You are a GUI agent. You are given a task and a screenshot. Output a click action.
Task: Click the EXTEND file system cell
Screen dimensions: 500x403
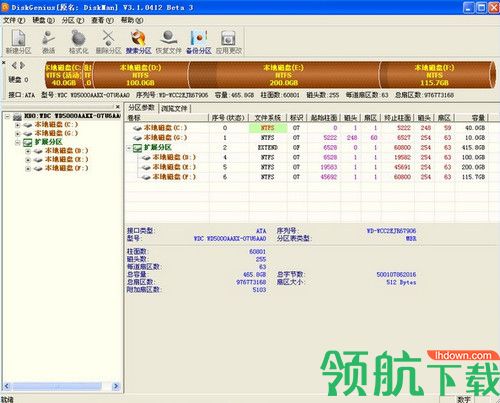click(x=267, y=148)
